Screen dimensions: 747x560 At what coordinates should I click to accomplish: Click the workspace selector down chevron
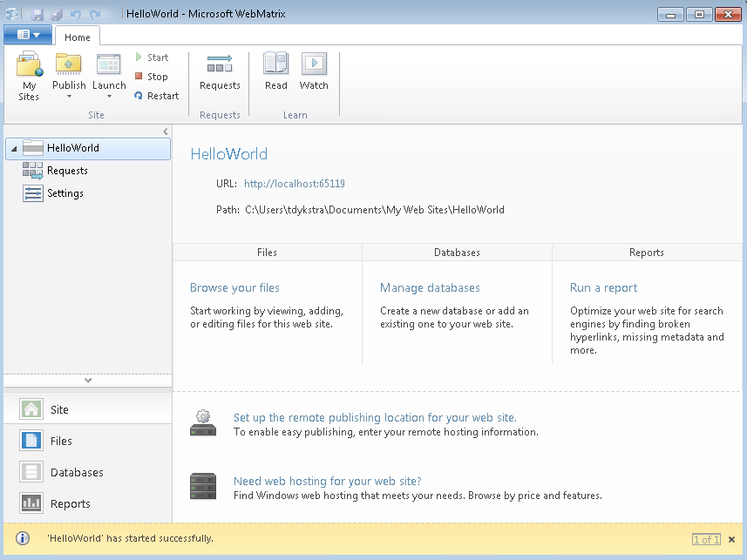[x=88, y=380]
